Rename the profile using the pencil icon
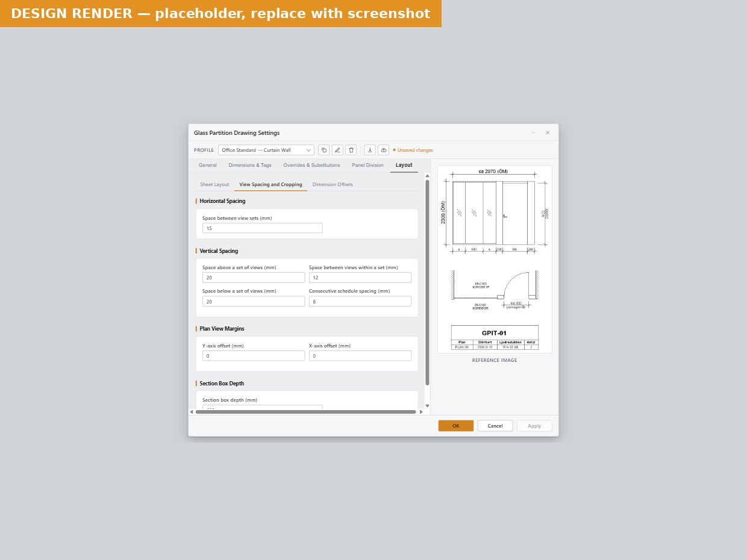 pos(337,150)
